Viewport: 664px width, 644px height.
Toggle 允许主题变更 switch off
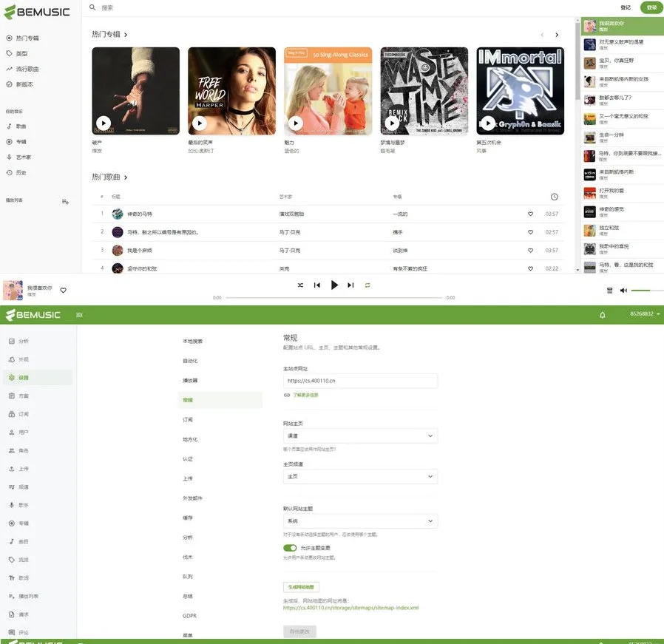click(x=290, y=548)
